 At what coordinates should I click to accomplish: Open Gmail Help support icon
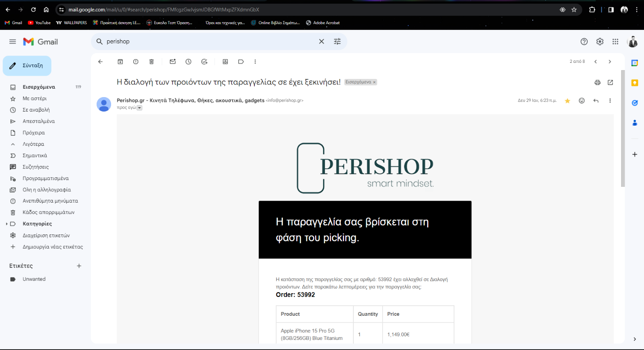click(x=584, y=41)
